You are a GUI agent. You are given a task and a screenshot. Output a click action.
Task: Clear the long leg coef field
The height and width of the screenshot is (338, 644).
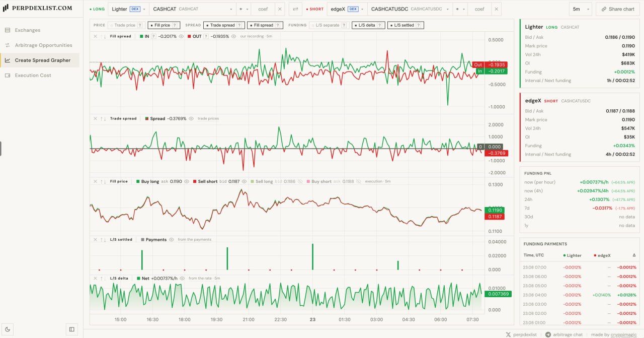coord(280,9)
